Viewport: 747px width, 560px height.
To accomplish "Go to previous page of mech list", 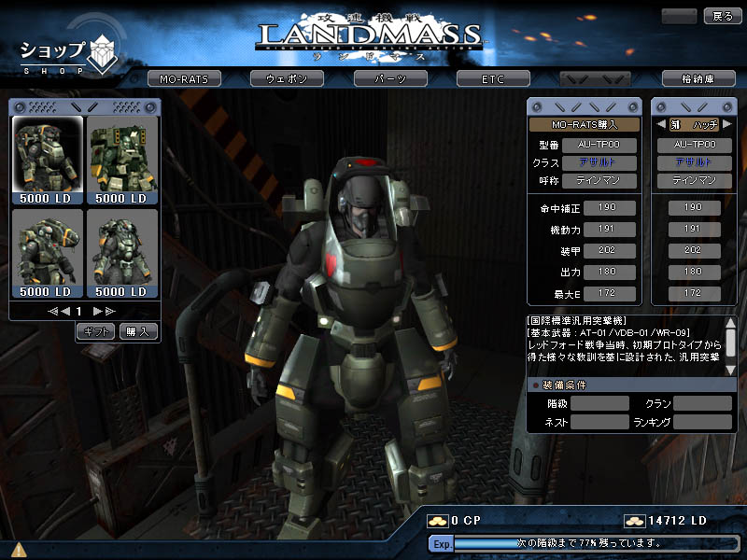I will pos(65,311).
